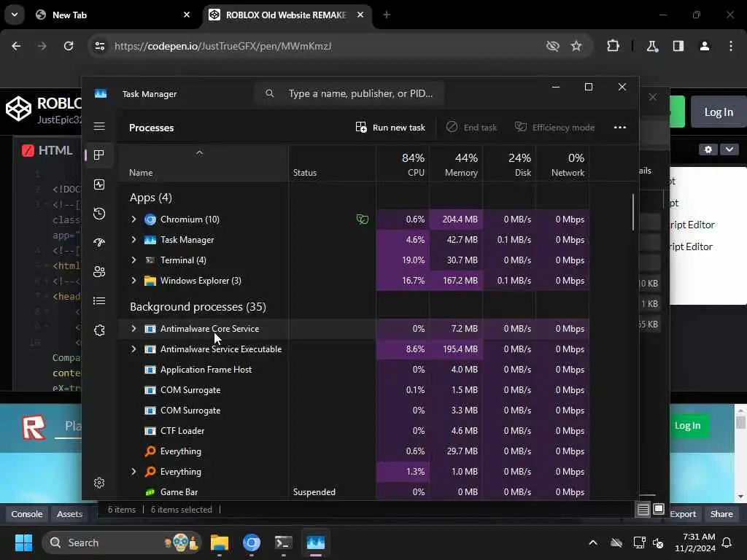747x560 pixels.
Task: Select the ROBLOX Old Website REMAKE tab
Action: click(287, 15)
